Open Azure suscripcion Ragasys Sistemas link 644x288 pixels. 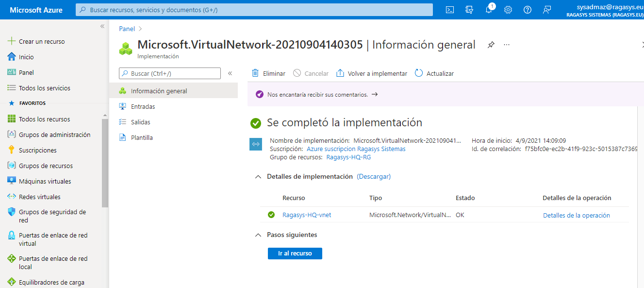point(356,149)
